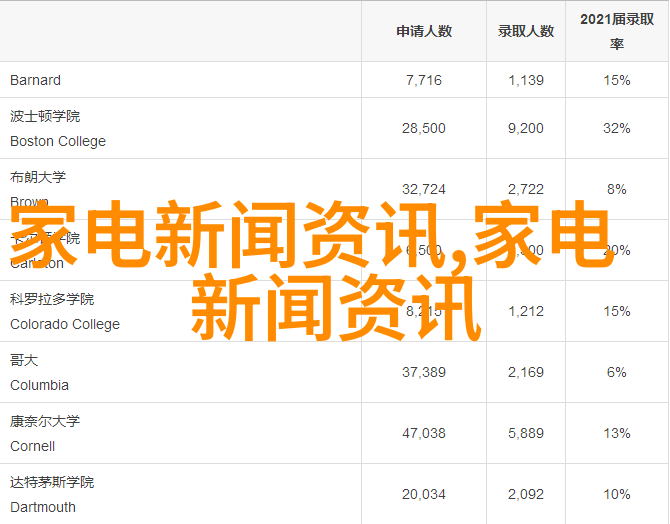Click Colorado College's 15% rate cell
Screen dimensions: 670x524
click(x=617, y=311)
